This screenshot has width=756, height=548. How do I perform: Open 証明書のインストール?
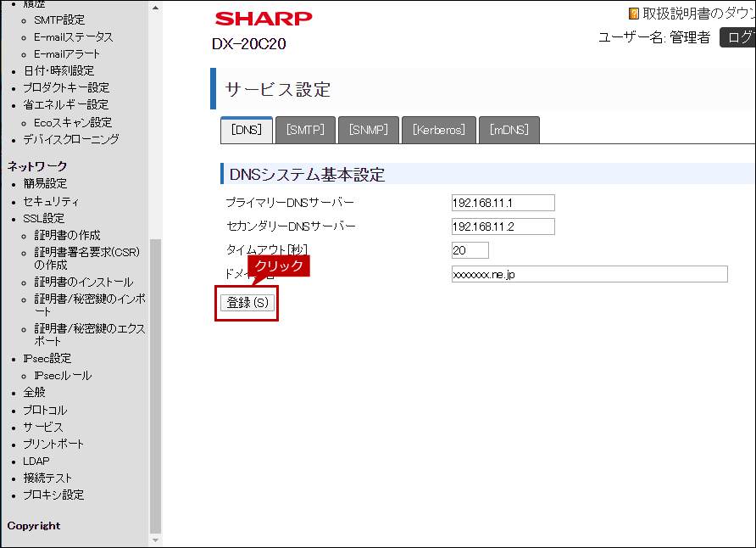pos(83,282)
